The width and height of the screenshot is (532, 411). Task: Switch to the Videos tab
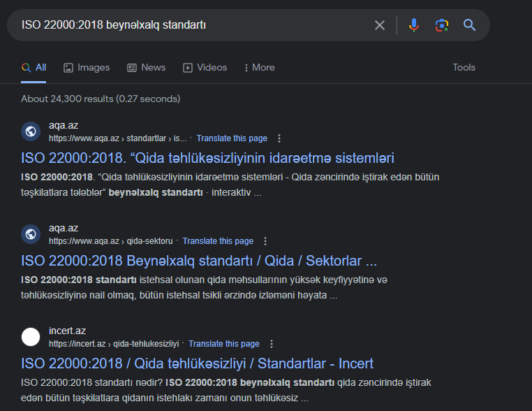coord(205,68)
